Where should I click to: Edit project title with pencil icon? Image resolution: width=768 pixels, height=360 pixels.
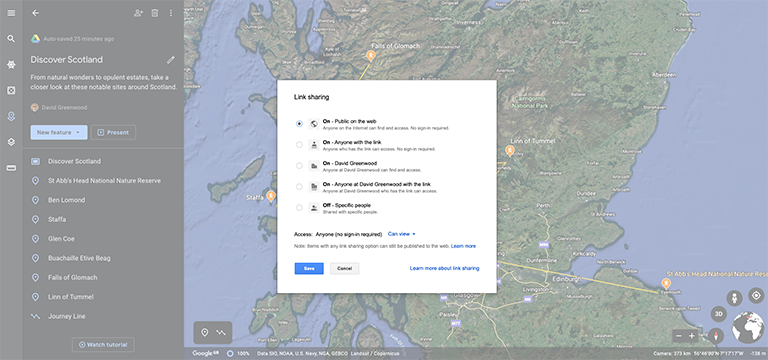tap(170, 60)
